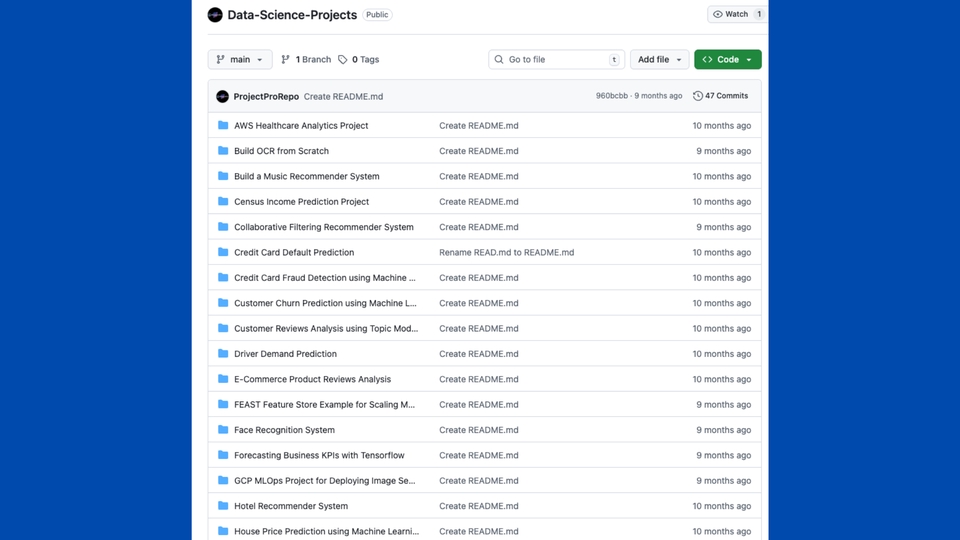Open the main branch dropdown
The height and width of the screenshot is (540, 960).
[240, 59]
